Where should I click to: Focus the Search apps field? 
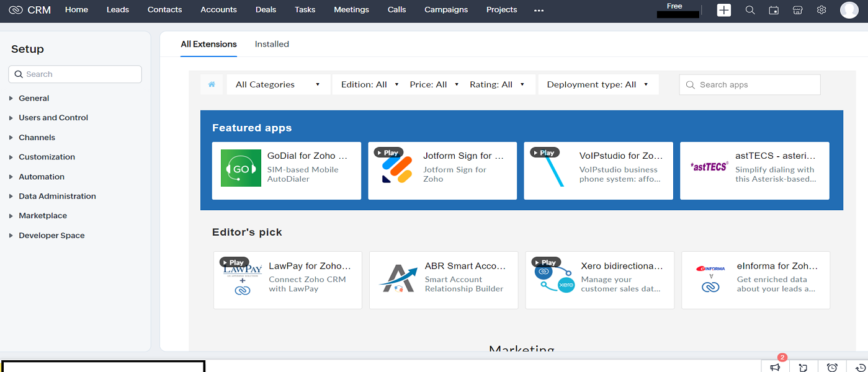click(749, 85)
